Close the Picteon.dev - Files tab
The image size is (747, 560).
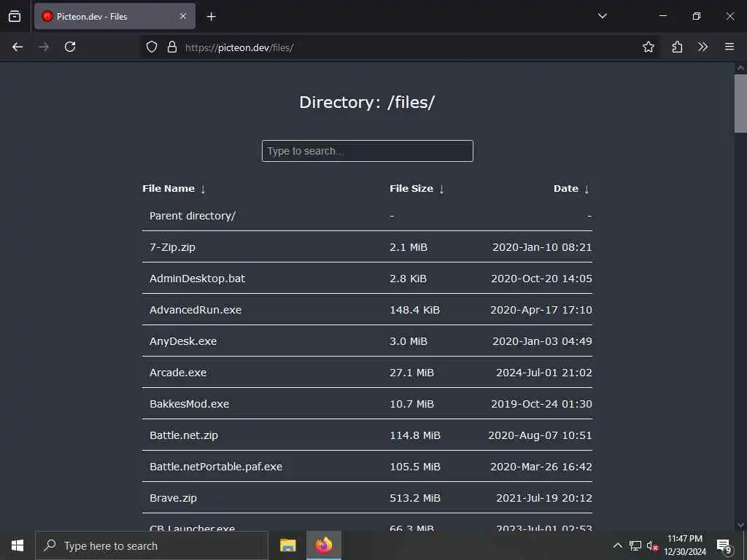(183, 16)
